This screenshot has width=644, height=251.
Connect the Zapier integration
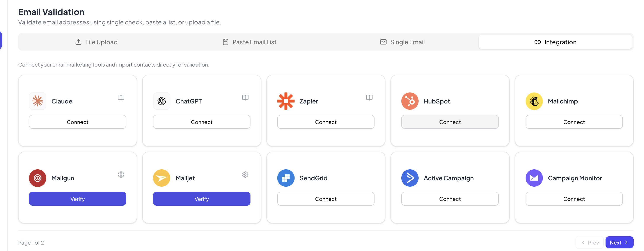[326, 122]
